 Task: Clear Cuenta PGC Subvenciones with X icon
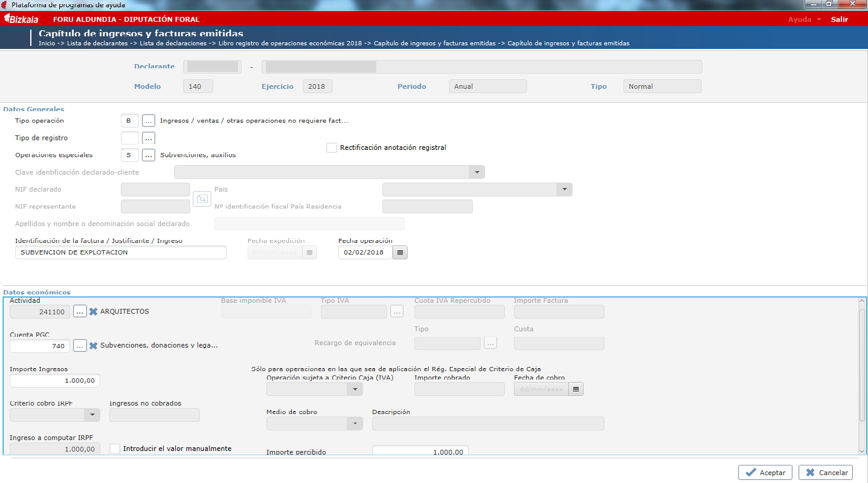pyautogui.click(x=94, y=346)
